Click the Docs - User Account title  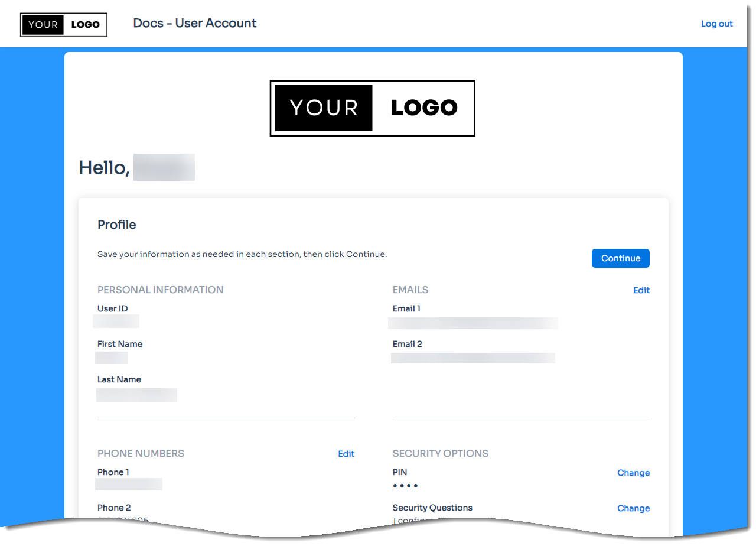pos(195,24)
